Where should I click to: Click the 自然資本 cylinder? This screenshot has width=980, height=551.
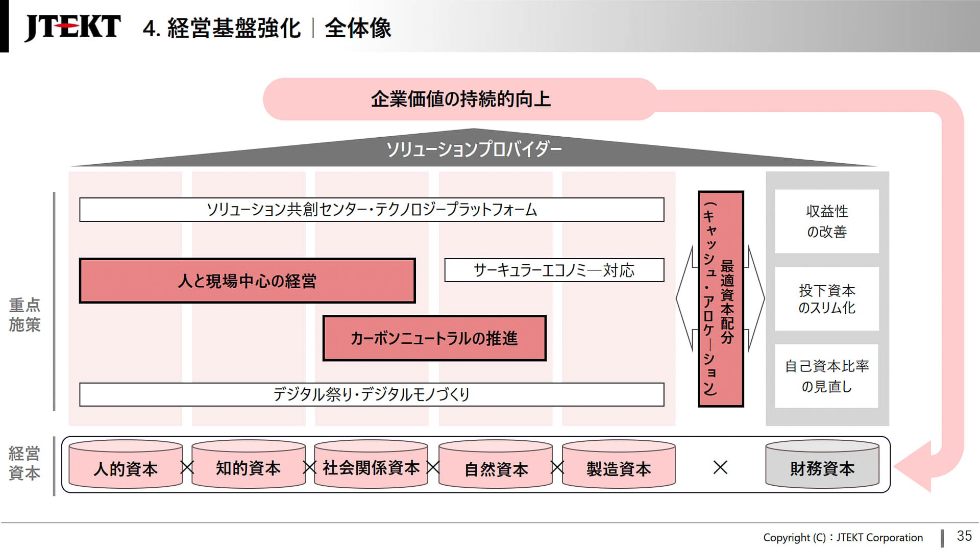tap(496, 467)
